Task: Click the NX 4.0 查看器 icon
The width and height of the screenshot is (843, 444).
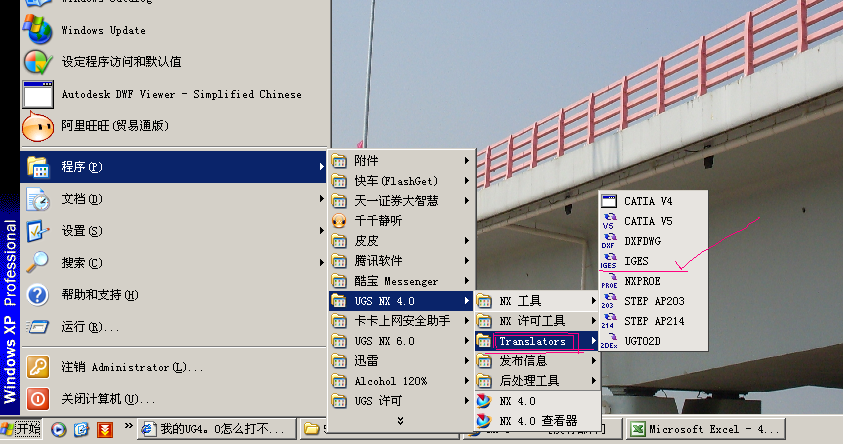Action: pyautogui.click(x=484, y=421)
